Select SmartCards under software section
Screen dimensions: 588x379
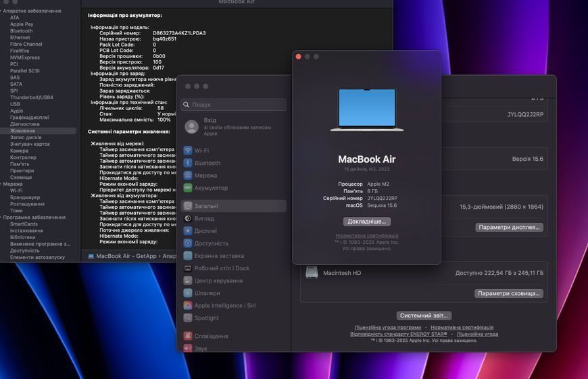24,224
